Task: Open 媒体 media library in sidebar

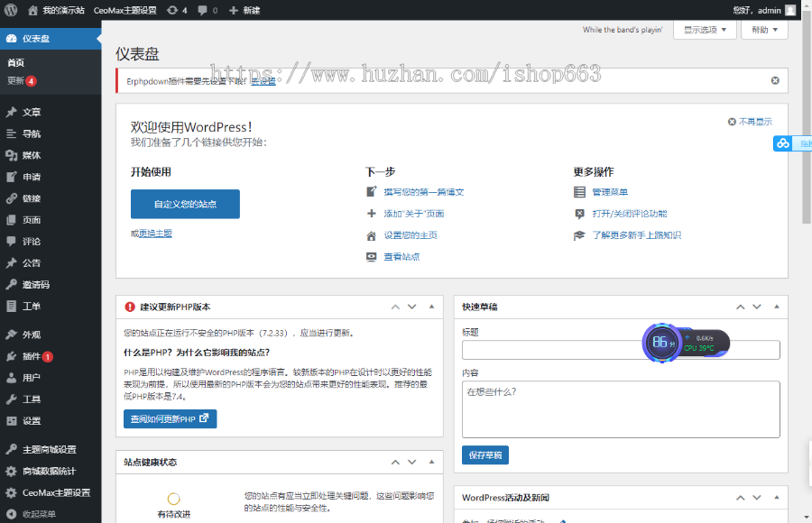Action: pyautogui.click(x=31, y=155)
